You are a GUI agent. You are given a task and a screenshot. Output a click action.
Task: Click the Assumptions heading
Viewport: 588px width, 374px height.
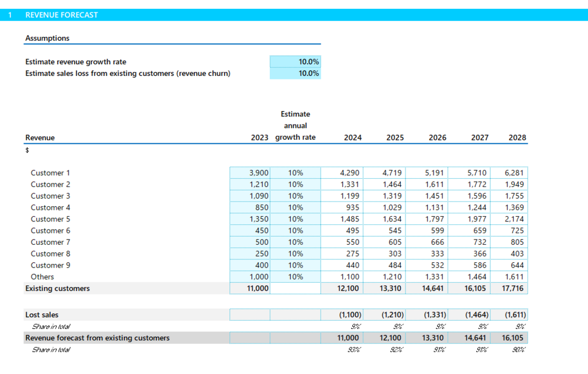click(47, 38)
